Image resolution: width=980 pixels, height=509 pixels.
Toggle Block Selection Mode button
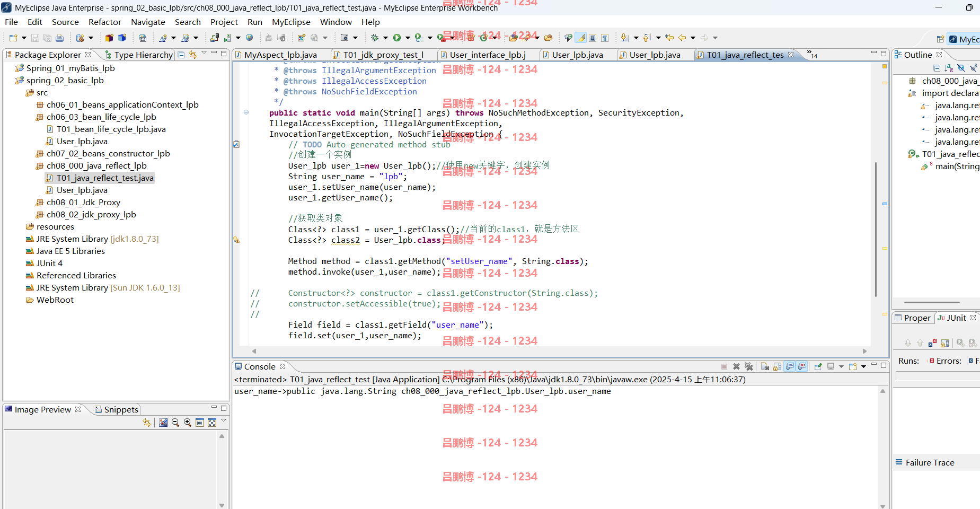click(593, 38)
